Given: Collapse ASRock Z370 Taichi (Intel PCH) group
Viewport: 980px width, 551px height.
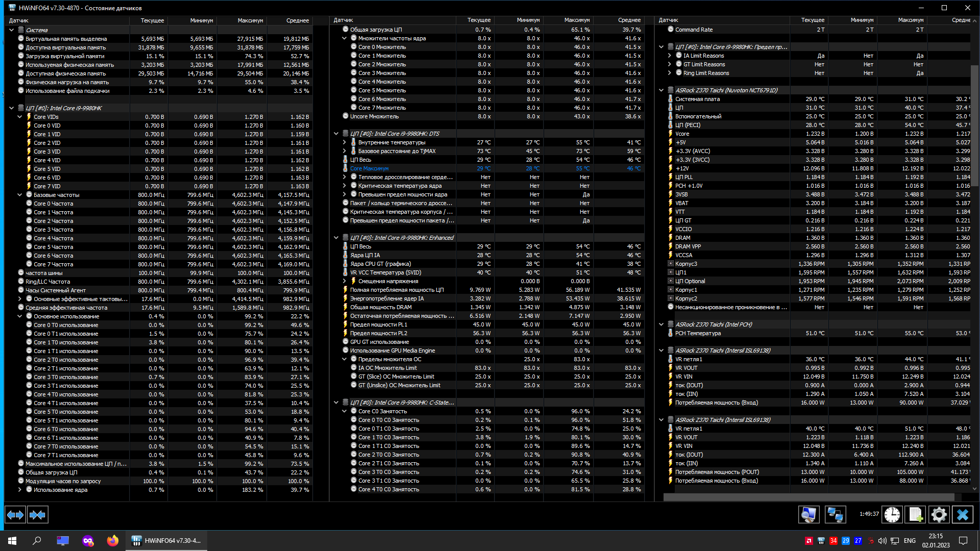Looking at the screenshot, I should [x=661, y=324].
